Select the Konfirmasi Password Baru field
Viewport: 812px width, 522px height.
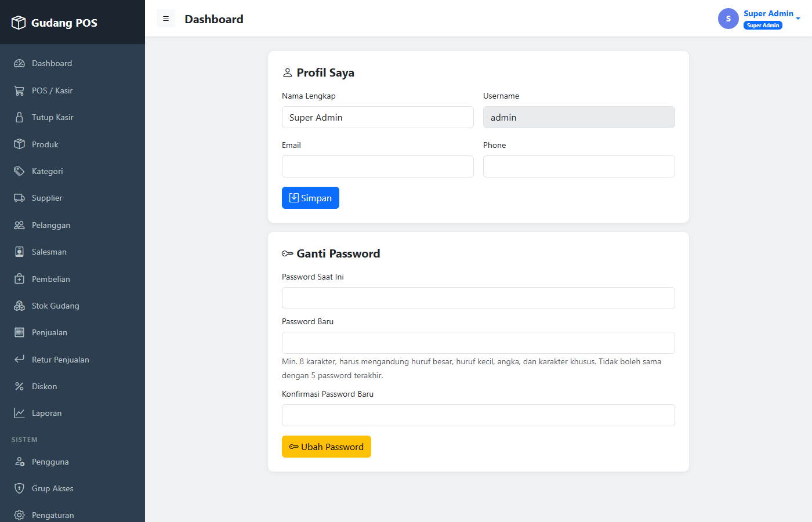click(x=478, y=415)
